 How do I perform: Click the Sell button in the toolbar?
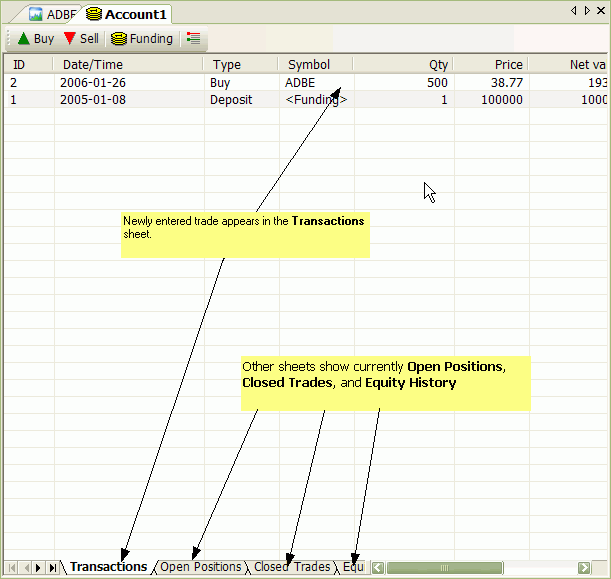click(81, 39)
